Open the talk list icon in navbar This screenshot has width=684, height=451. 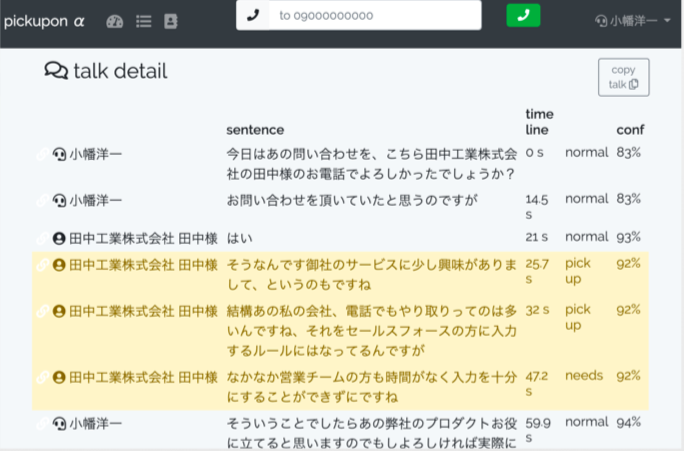(143, 20)
